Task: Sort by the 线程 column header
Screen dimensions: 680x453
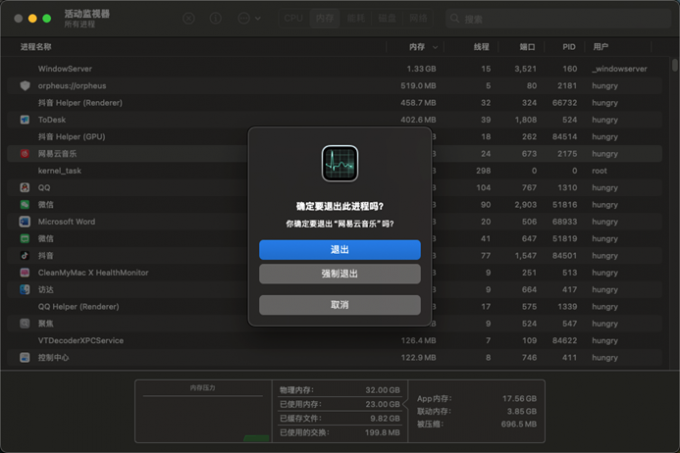Action: (x=481, y=47)
